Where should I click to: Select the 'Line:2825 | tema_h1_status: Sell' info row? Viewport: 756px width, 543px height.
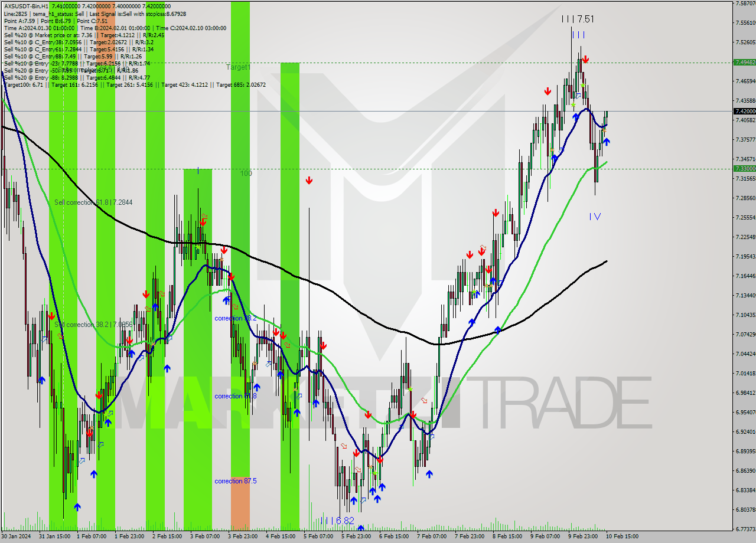point(94,13)
